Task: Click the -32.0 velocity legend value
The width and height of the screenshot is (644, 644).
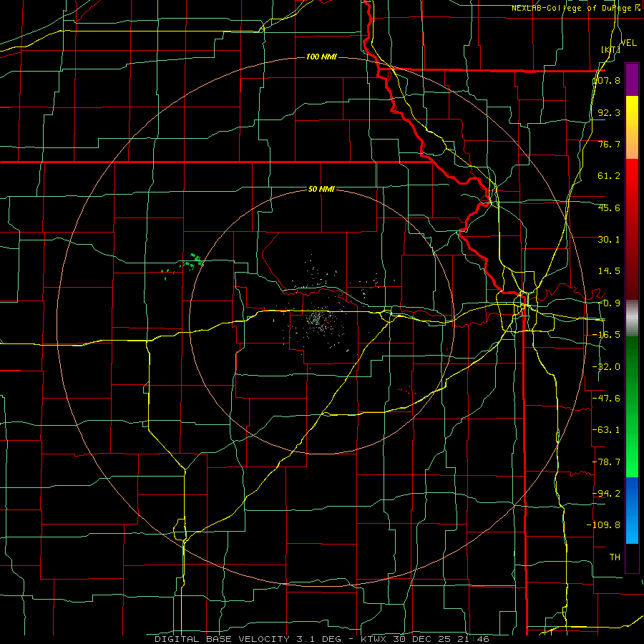Action: (x=607, y=367)
